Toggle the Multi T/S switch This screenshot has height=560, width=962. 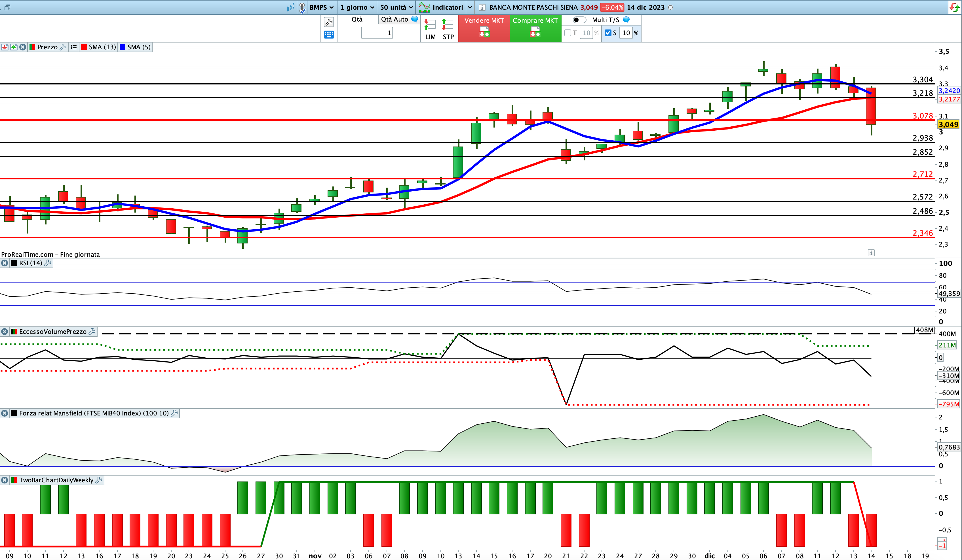pyautogui.click(x=579, y=20)
